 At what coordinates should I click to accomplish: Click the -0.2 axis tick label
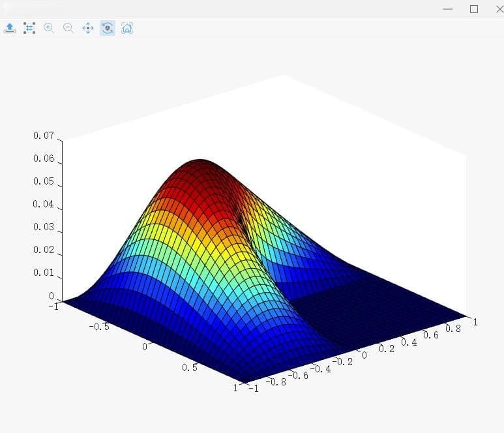pyautogui.click(x=342, y=362)
